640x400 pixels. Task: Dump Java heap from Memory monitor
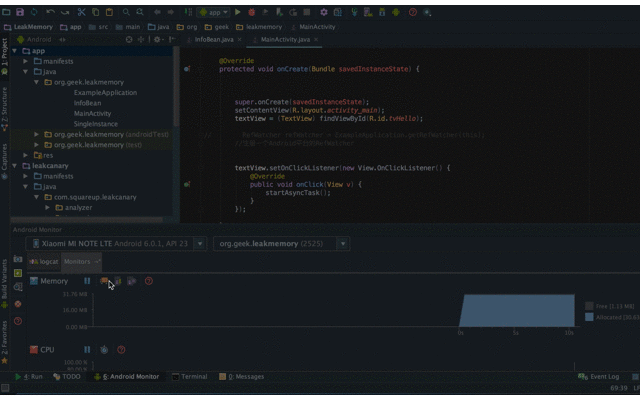pos(118,281)
